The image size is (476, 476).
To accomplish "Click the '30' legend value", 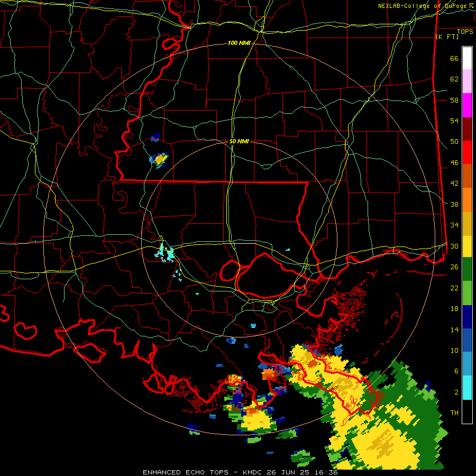I will click(x=454, y=246).
